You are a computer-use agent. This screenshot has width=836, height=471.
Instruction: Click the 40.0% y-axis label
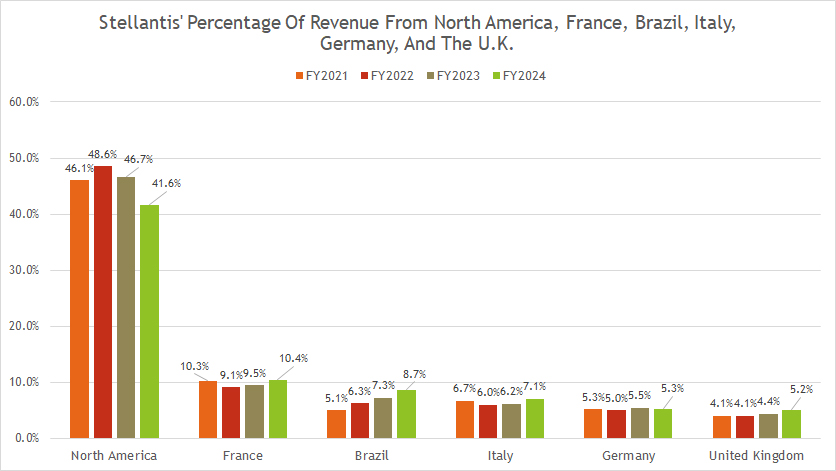click(x=24, y=214)
